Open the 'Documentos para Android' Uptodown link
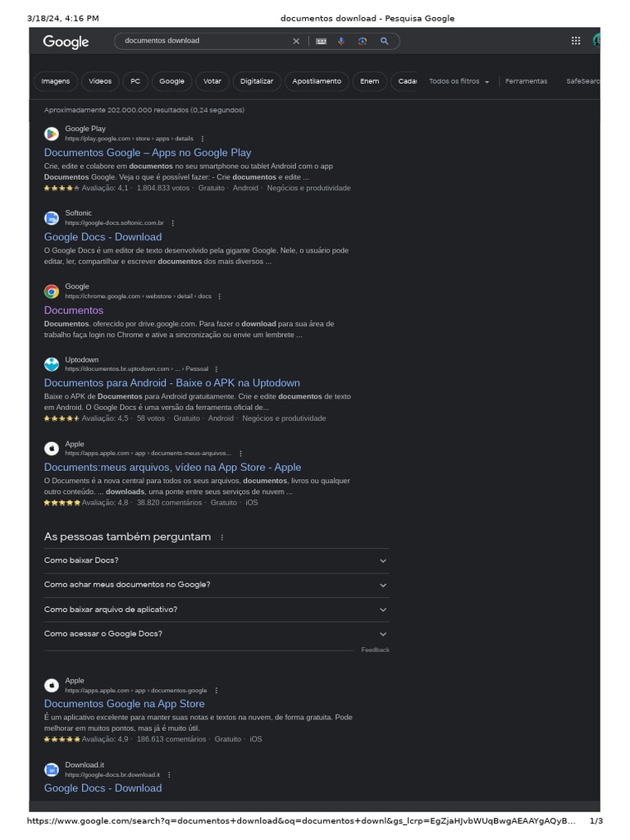The width and height of the screenshot is (630, 840). (172, 383)
